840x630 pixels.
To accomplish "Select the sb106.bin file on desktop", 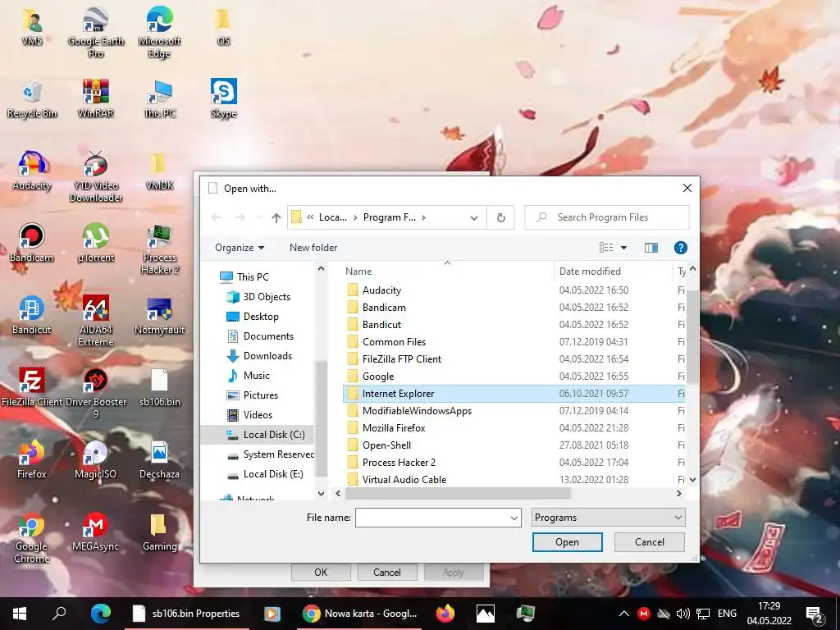I will (x=160, y=388).
